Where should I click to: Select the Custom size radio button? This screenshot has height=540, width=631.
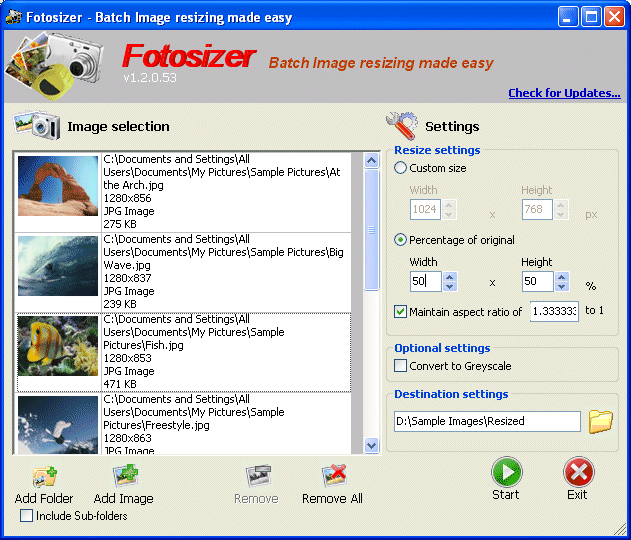pyautogui.click(x=400, y=168)
